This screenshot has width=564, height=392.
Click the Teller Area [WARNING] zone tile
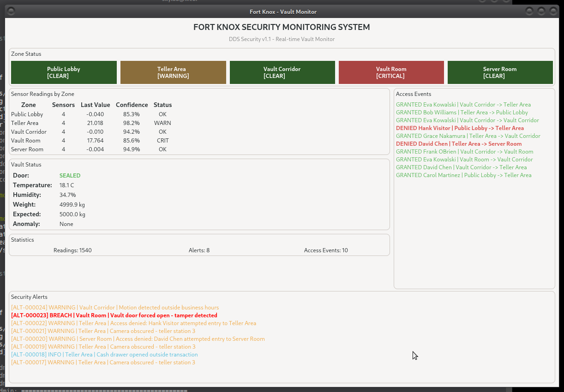coord(173,72)
